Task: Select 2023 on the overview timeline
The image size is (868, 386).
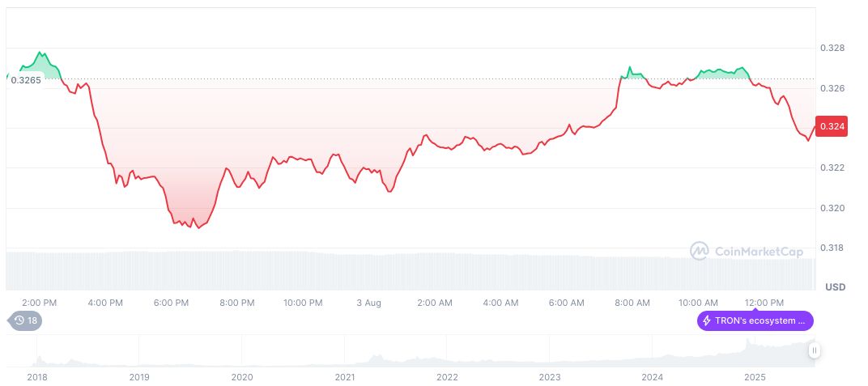Action: (x=550, y=377)
